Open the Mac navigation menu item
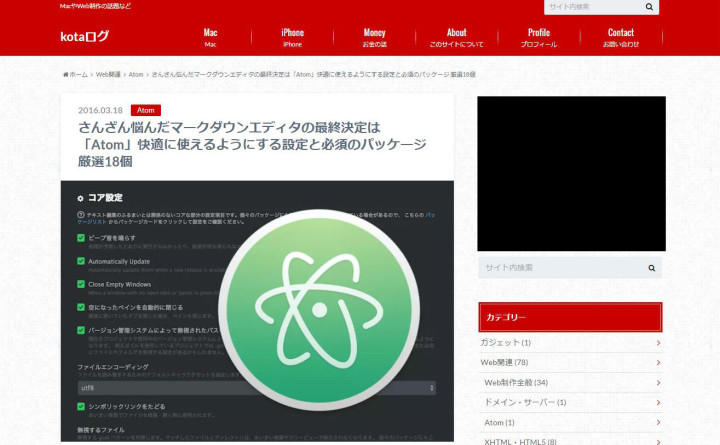The width and height of the screenshot is (720, 445). tap(210, 37)
